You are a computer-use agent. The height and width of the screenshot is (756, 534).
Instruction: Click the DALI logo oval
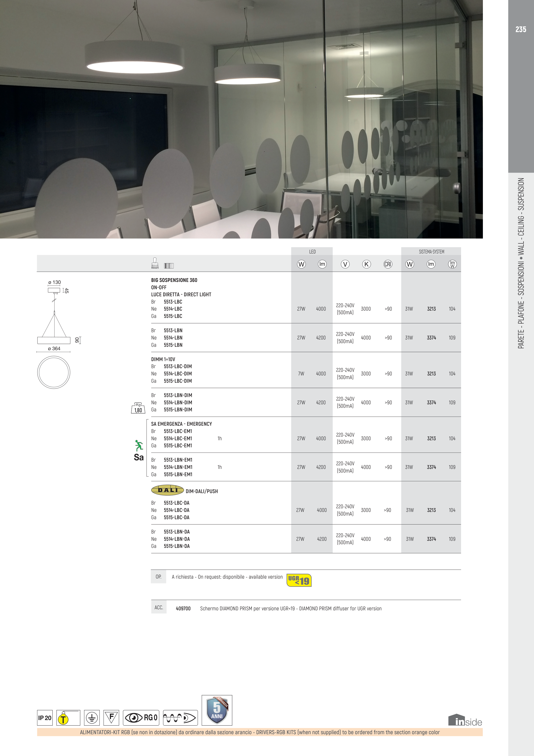(167, 490)
